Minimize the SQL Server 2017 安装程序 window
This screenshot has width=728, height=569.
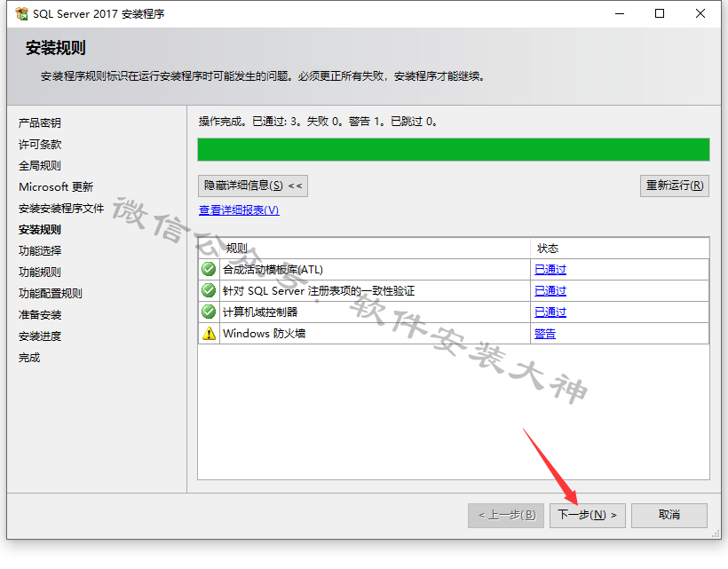click(620, 14)
